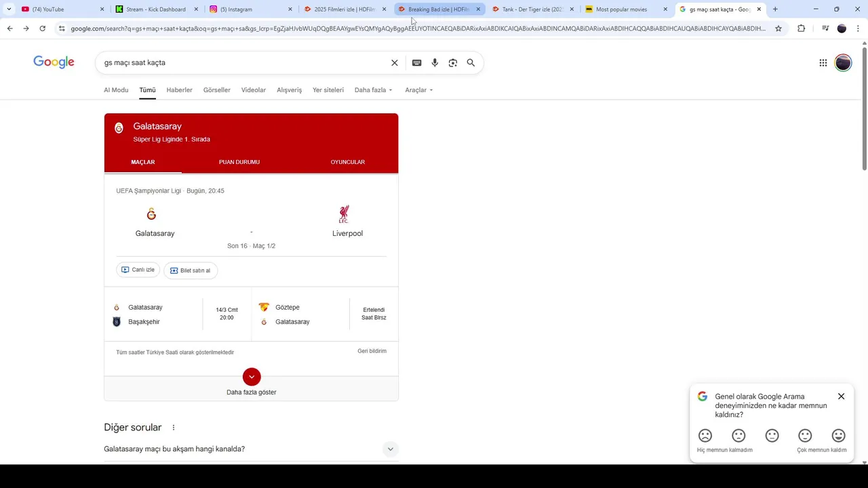The height and width of the screenshot is (488, 868).
Task: Clear the search box with X icon
Action: coord(395,63)
